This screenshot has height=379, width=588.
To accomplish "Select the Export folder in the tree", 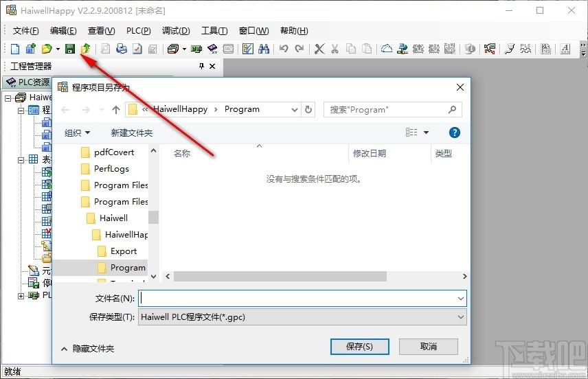I will [x=124, y=251].
